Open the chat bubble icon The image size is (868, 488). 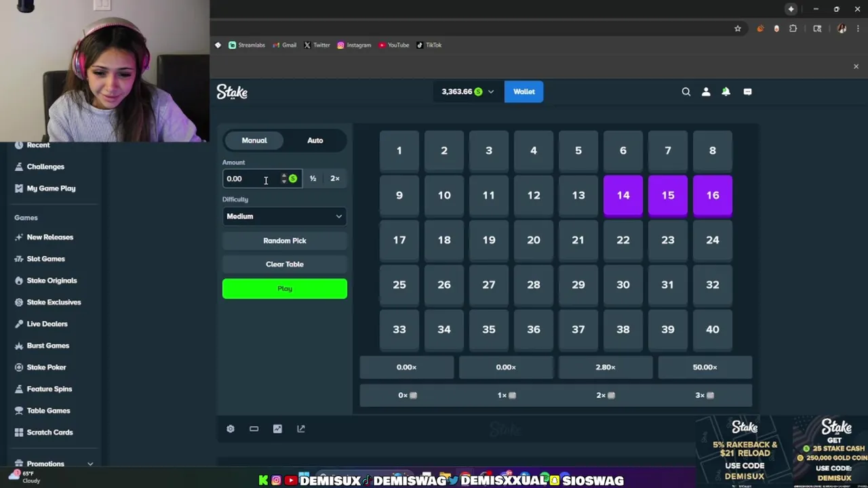coord(747,91)
